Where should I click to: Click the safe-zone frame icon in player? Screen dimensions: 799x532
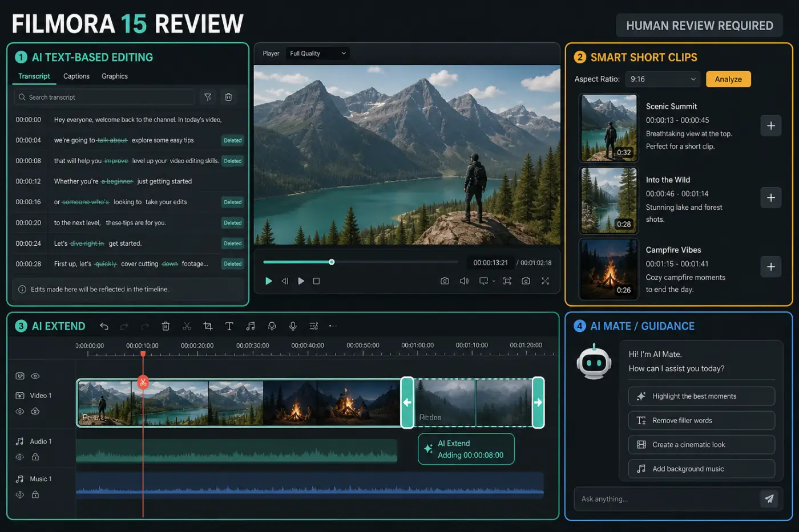[x=507, y=281]
